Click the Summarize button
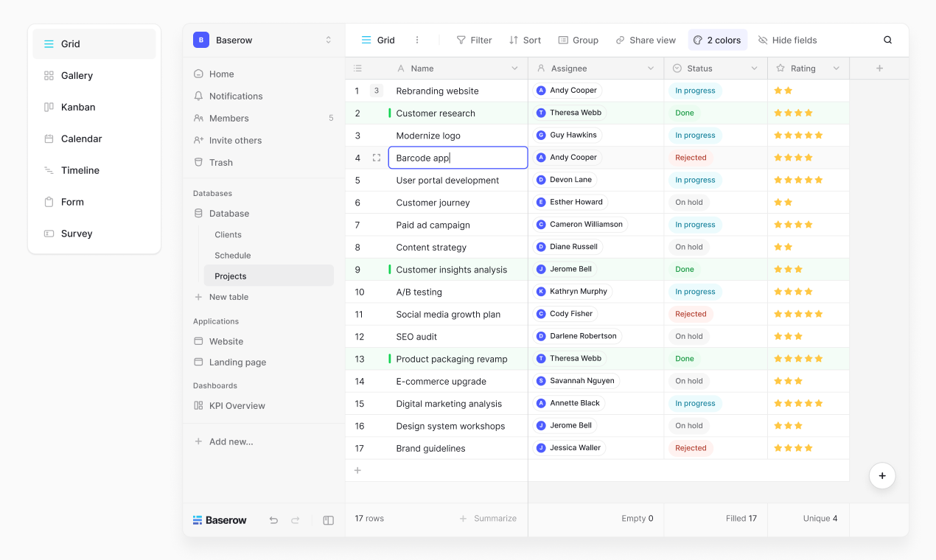 coord(489,518)
